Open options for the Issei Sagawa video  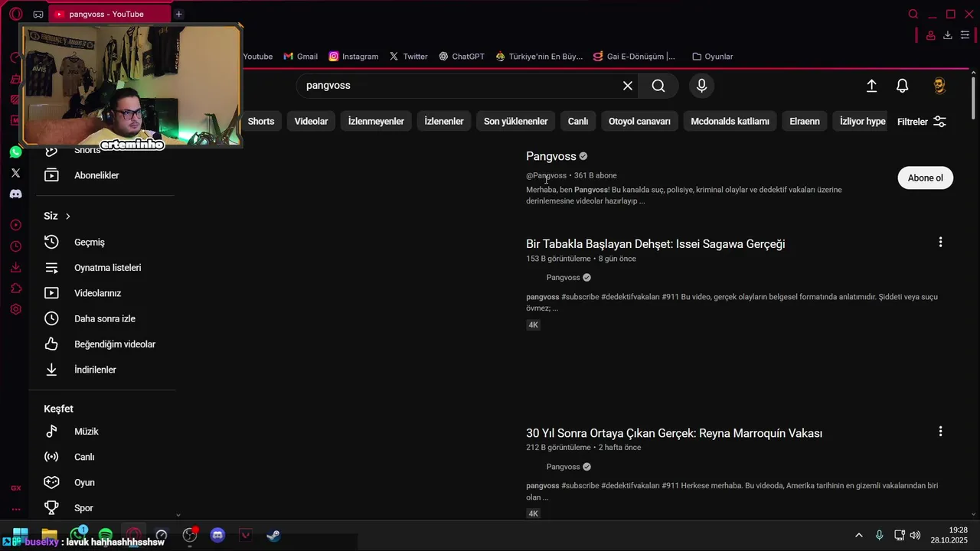[940, 243]
